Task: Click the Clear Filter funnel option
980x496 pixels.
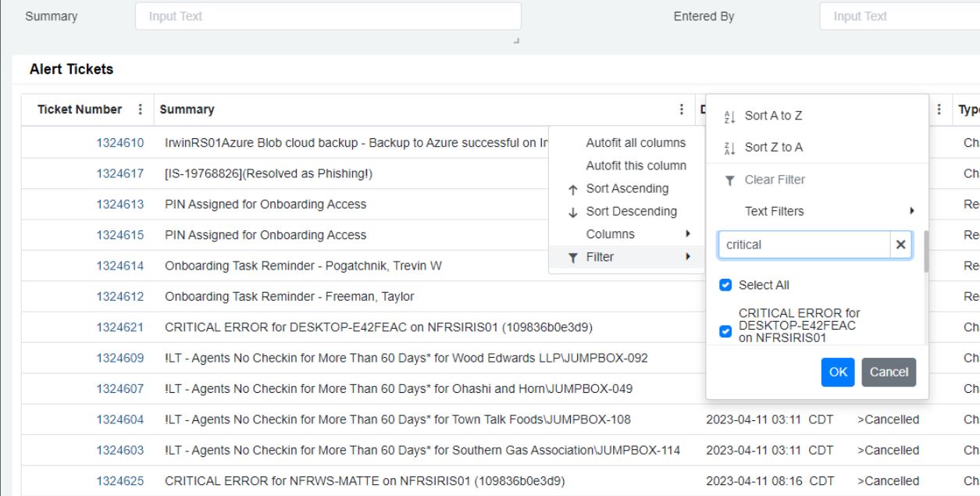Action: pos(773,180)
